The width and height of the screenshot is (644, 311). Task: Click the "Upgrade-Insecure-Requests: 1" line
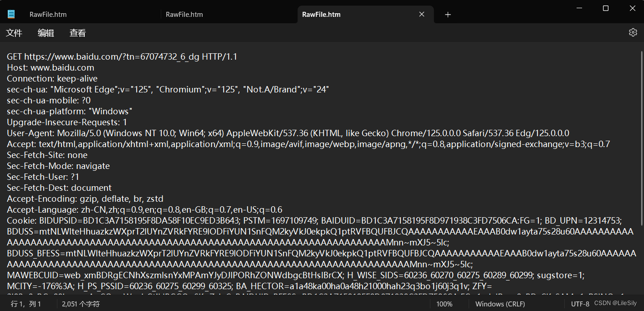tap(67, 122)
